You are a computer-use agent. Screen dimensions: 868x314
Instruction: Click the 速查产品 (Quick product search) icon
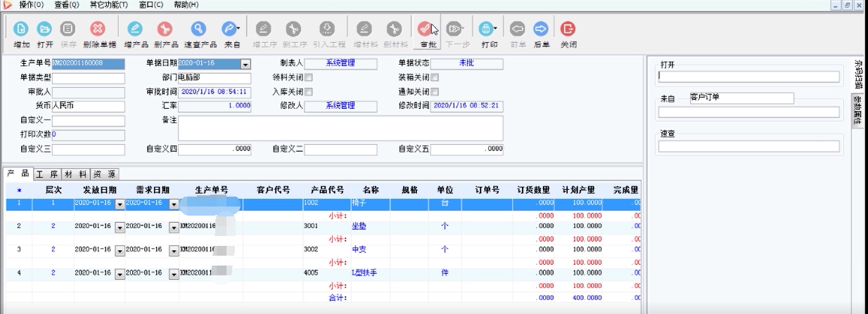[x=200, y=29]
